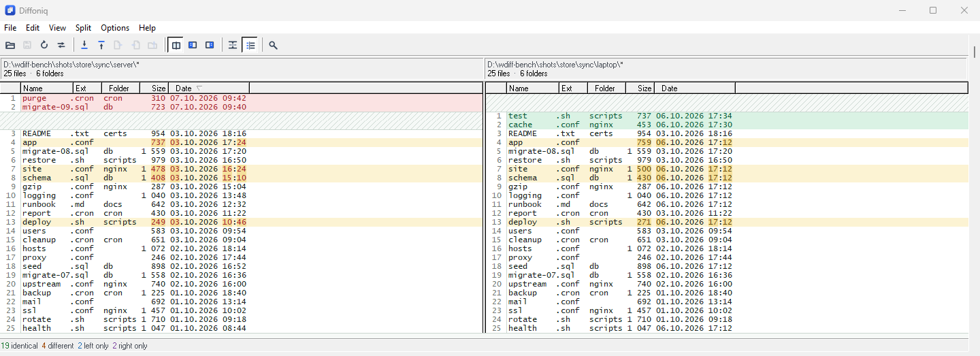This screenshot has height=356, width=980.
Task: Sort right pane by Folder column header
Action: (x=607, y=88)
